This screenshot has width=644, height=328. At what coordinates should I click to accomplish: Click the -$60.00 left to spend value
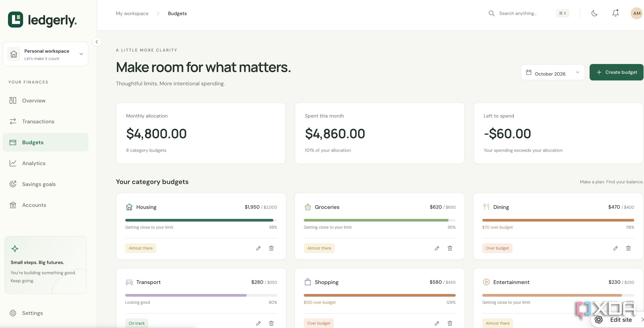(x=507, y=134)
